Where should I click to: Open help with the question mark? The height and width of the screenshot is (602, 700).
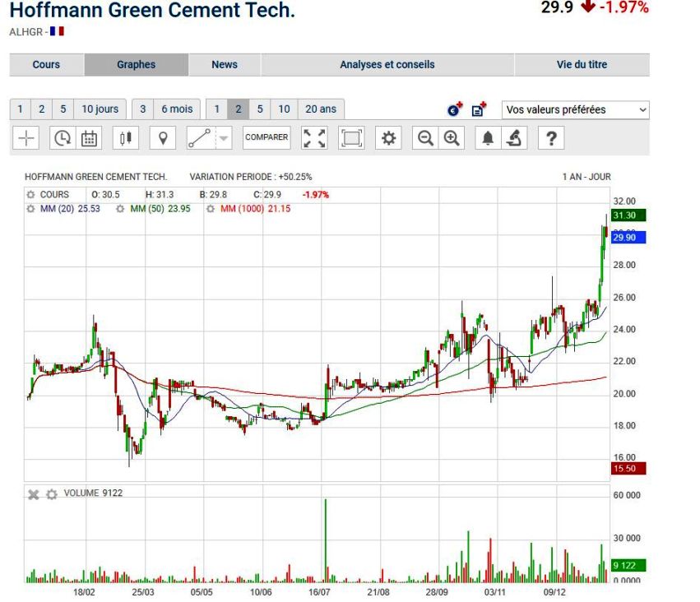pos(551,138)
